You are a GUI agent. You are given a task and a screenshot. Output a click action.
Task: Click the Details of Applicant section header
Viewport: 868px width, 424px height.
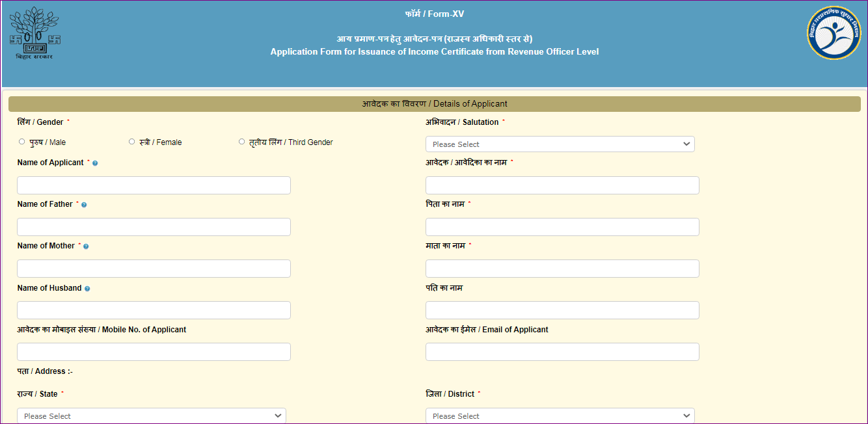coord(434,103)
